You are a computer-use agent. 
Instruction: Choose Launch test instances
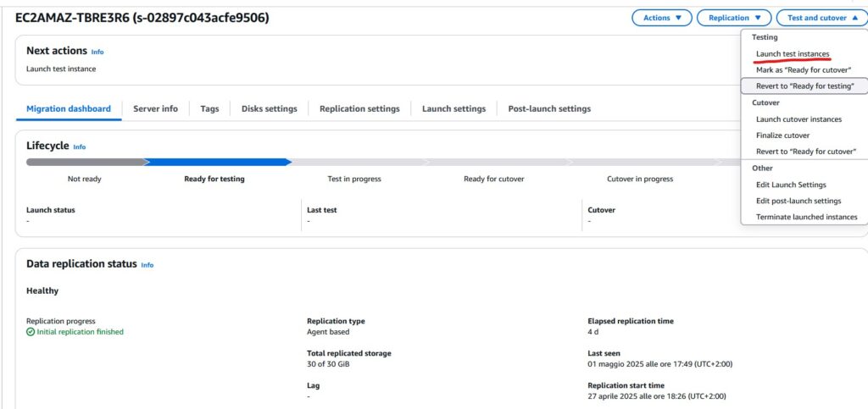tap(793, 53)
